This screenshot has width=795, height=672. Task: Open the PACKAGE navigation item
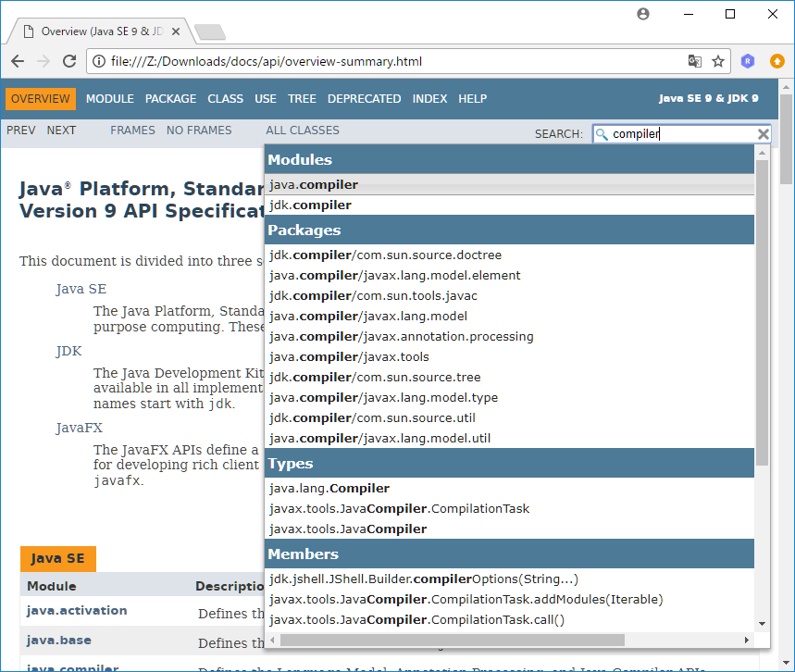click(x=171, y=99)
